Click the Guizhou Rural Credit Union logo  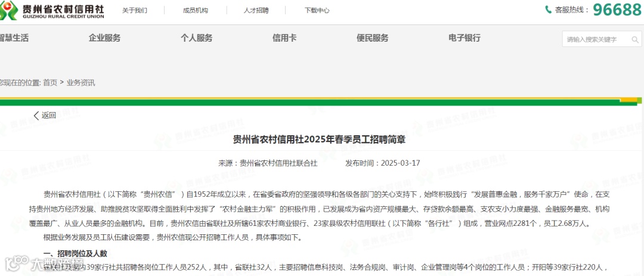(52, 10)
